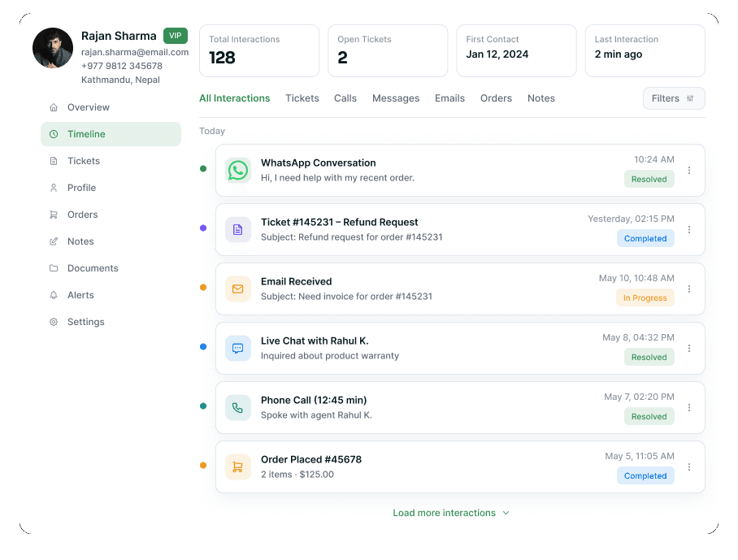Click the phone icon on Phone Call card
This screenshot has height=560, width=738.
[237, 407]
